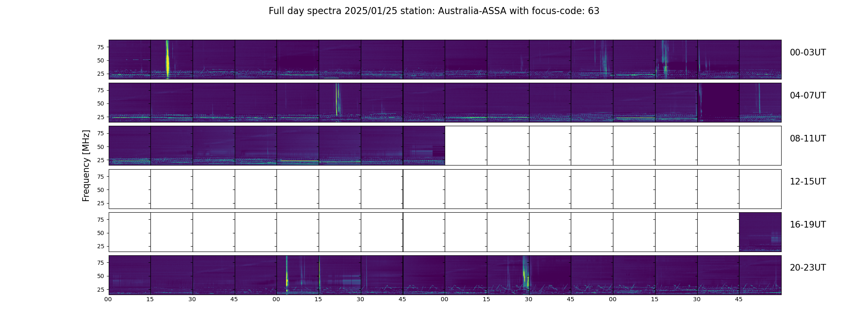The height and width of the screenshot is (331, 868).
Task: Select the 04-07UT row label
Action: tap(808, 96)
